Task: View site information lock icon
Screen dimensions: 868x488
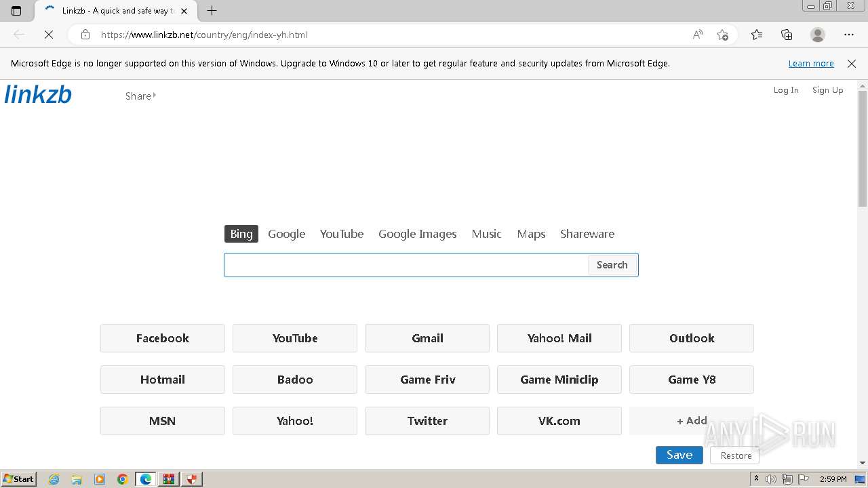Action: [85, 35]
